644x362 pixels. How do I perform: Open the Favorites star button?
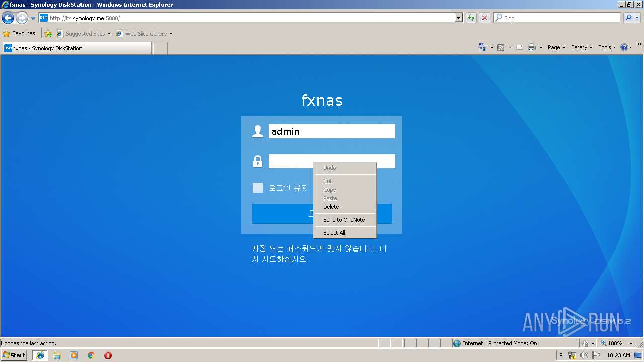[19, 34]
